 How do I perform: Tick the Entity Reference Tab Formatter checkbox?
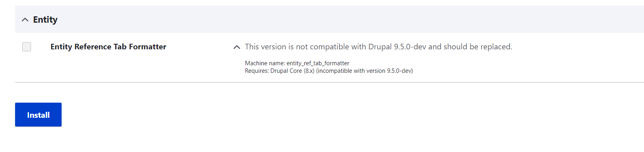(27, 47)
